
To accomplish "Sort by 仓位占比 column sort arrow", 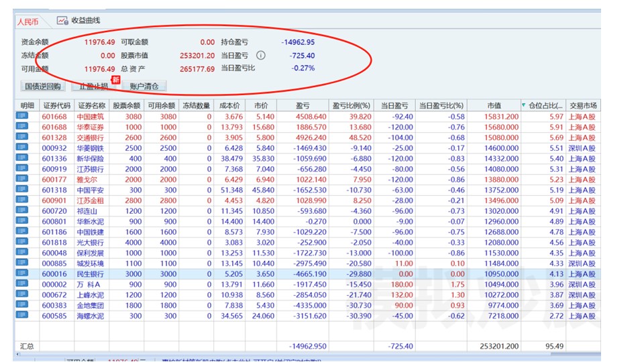I will tap(524, 105).
